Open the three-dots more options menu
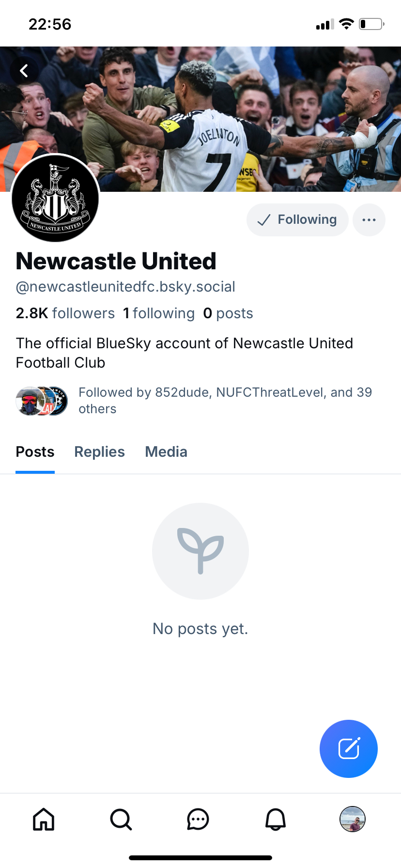Image resolution: width=401 pixels, height=868 pixels. [369, 220]
